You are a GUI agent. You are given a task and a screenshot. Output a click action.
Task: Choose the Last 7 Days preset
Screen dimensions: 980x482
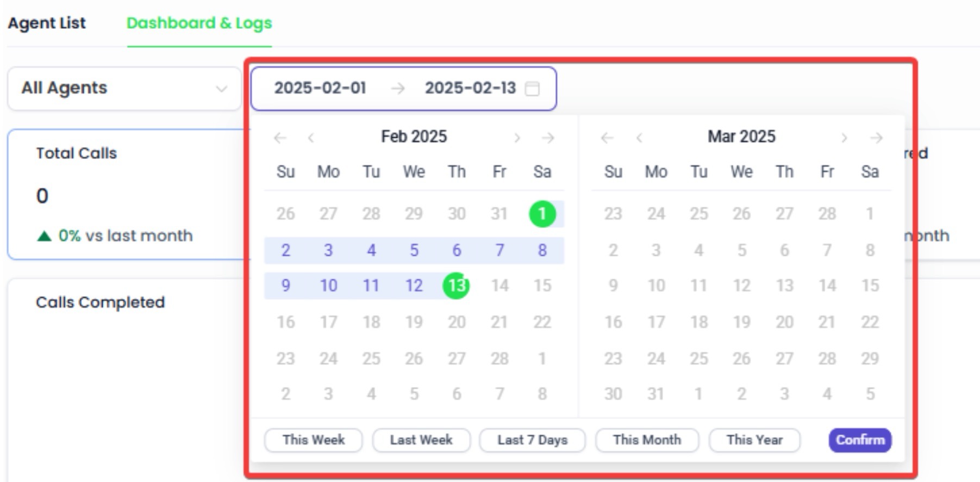click(532, 440)
